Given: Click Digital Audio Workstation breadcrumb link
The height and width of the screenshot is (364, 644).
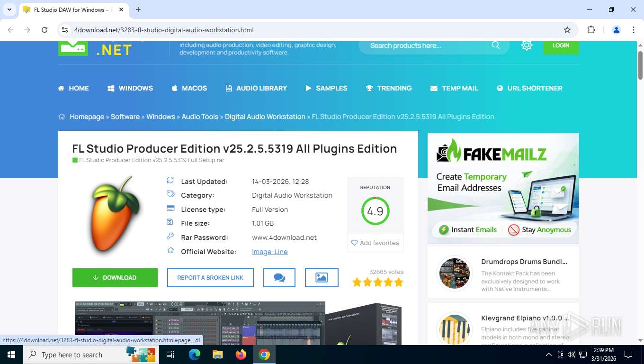Looking at the screenshot, I should (265, 117).
